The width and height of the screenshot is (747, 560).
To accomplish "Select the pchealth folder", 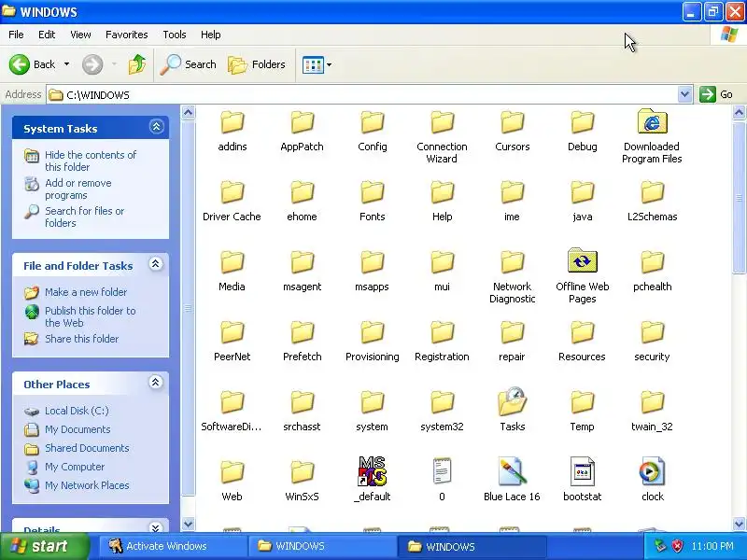I will coord(652,271).
